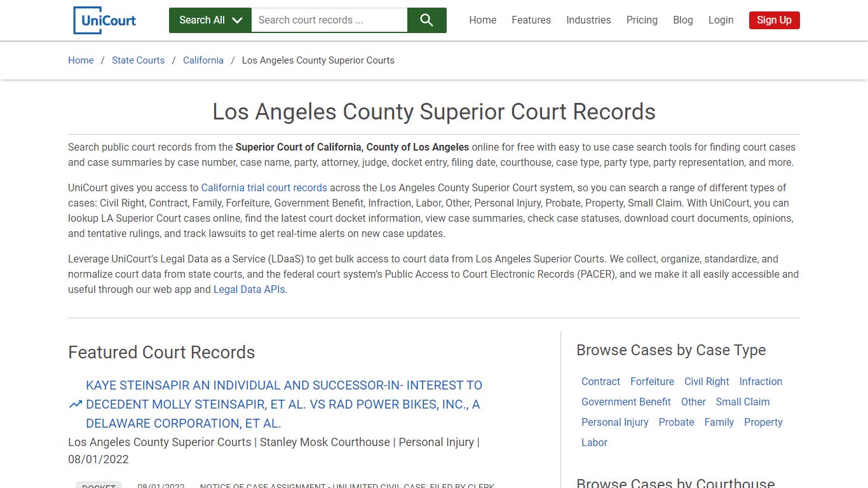Focus the Search court records field
Viewport: 868px width, 488px height.
pyautogui.click(x=329, y=20)
